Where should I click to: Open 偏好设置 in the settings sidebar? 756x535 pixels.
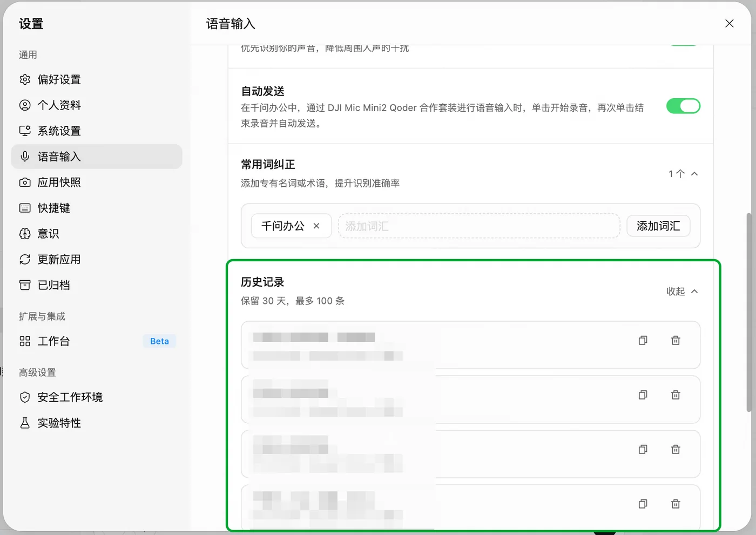(x=96, y=79)
